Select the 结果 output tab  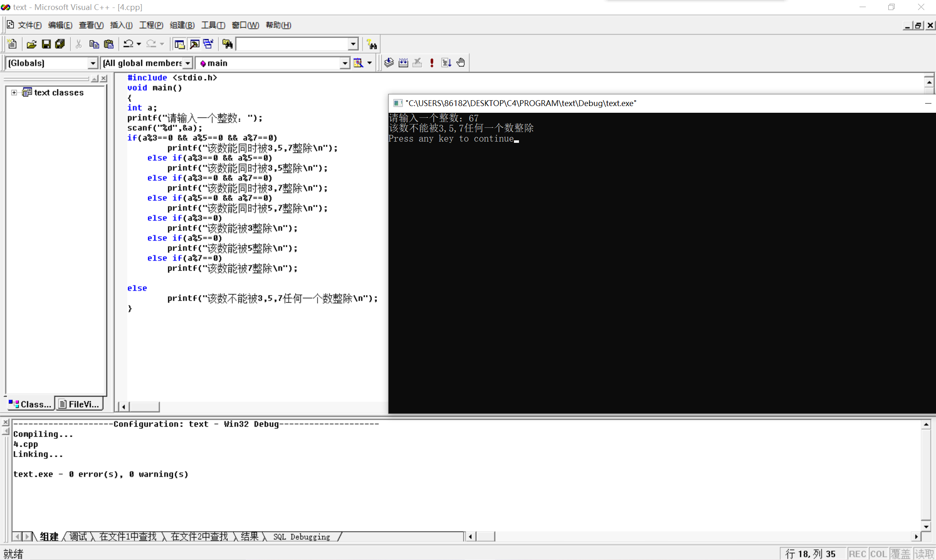(x=249, y=537)
